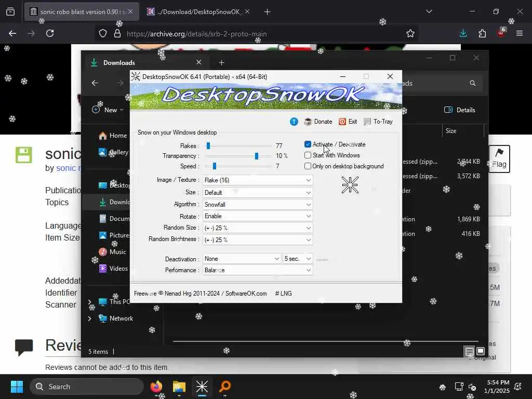This screenshot has height=399, width=532.
Task: Open Firefox list all tabs dropdown
Action: tap(429, 11)
